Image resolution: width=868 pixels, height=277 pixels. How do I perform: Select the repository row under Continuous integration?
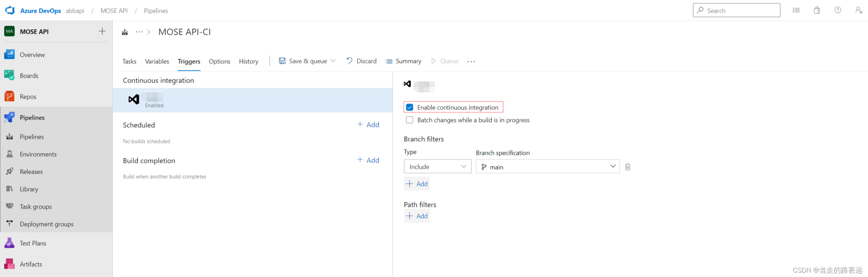[x=253, y=100]
